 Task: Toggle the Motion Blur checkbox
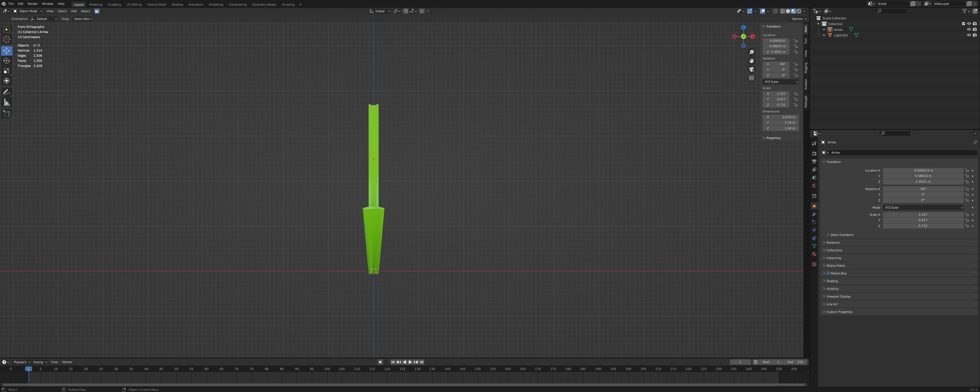point(828,273)
